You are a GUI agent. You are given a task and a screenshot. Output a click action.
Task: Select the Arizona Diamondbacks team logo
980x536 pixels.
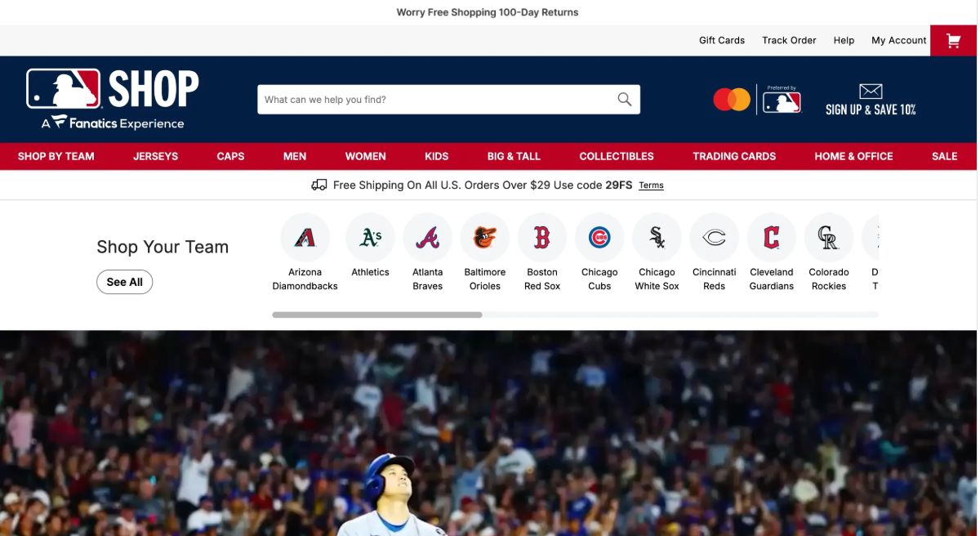point(305,238)
